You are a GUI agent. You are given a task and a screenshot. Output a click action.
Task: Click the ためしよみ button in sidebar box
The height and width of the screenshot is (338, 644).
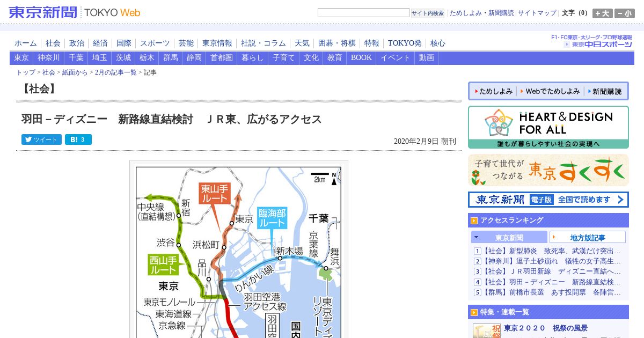click(493, 92)
